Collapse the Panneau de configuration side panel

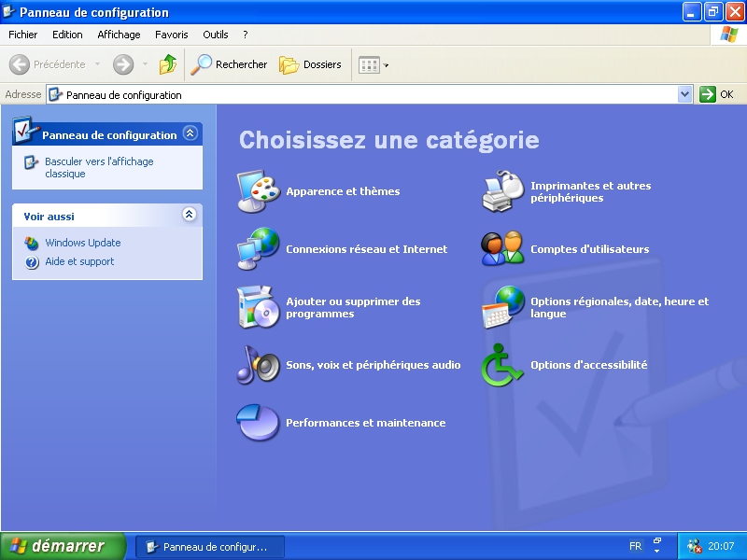tap(190, 133)
